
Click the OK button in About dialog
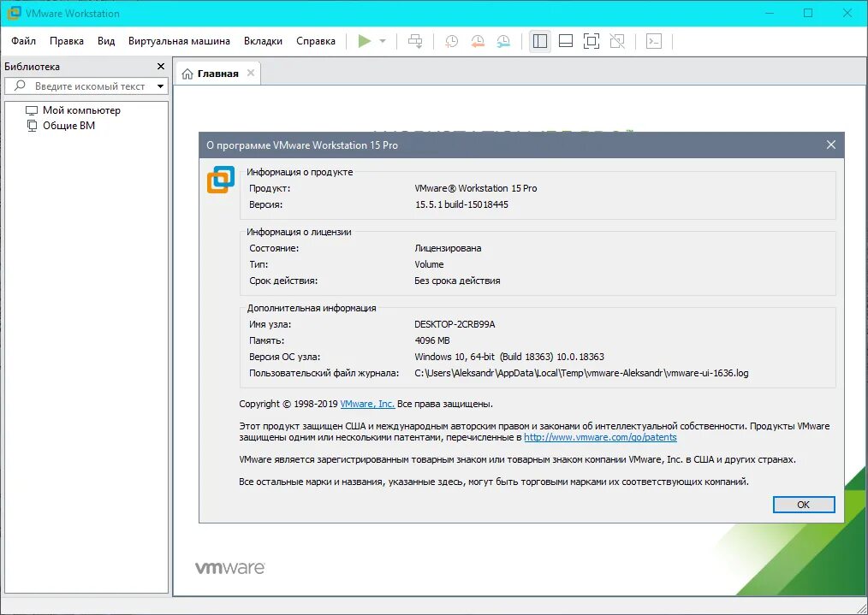[803, 505]
